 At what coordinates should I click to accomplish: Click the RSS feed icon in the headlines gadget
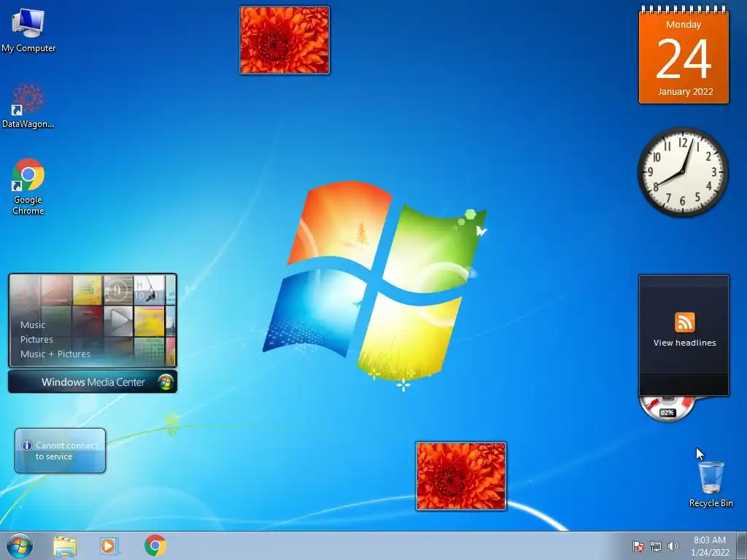click(684, 322)
